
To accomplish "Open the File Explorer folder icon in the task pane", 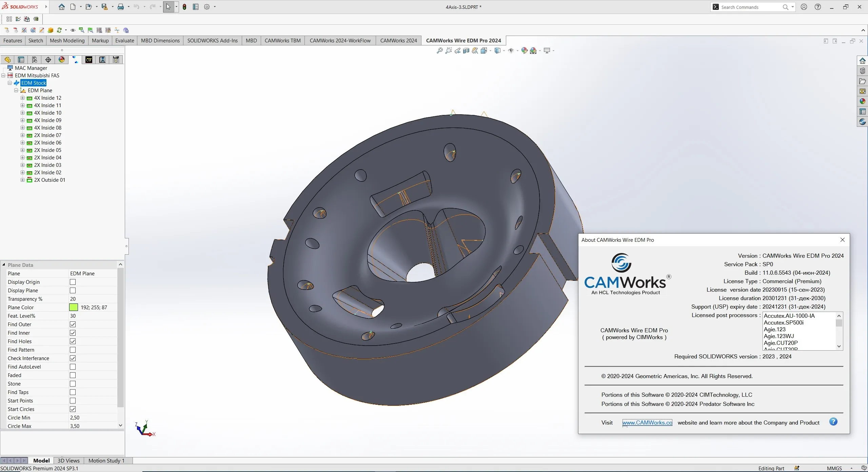I will [863, 81].
